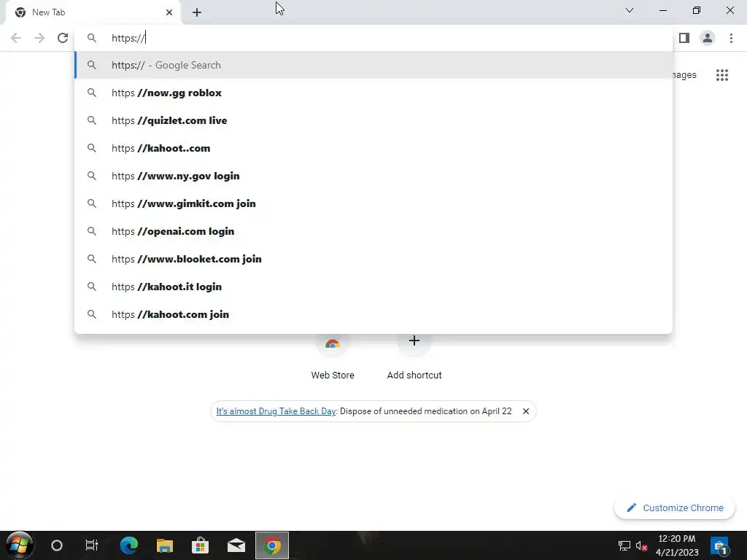This screenshot has height=560, width=747.
Task: Close the New Tab tab
Action: (169, 12)
